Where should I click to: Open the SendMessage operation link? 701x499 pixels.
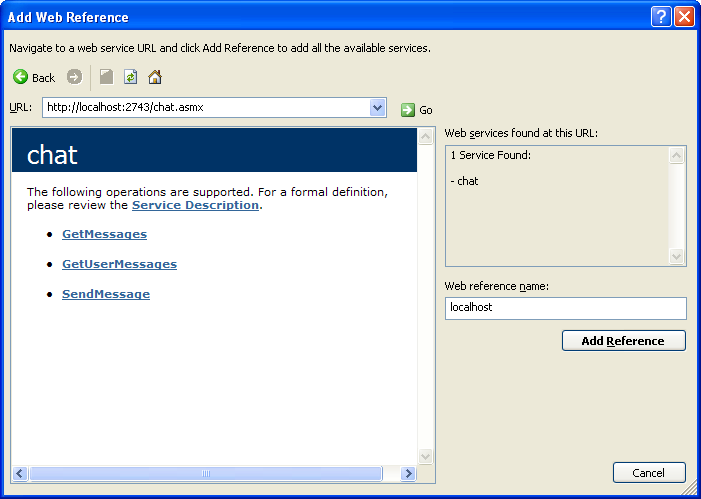[106, 294]
